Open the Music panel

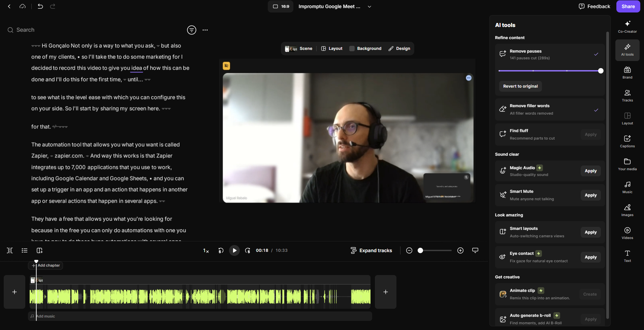627,187
